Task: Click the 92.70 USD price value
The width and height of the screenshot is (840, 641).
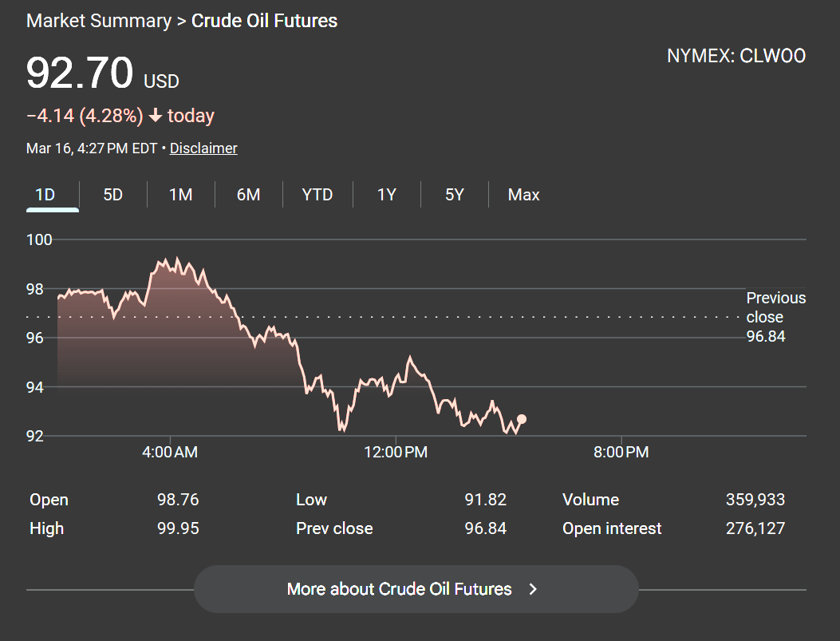Action: 80,74
